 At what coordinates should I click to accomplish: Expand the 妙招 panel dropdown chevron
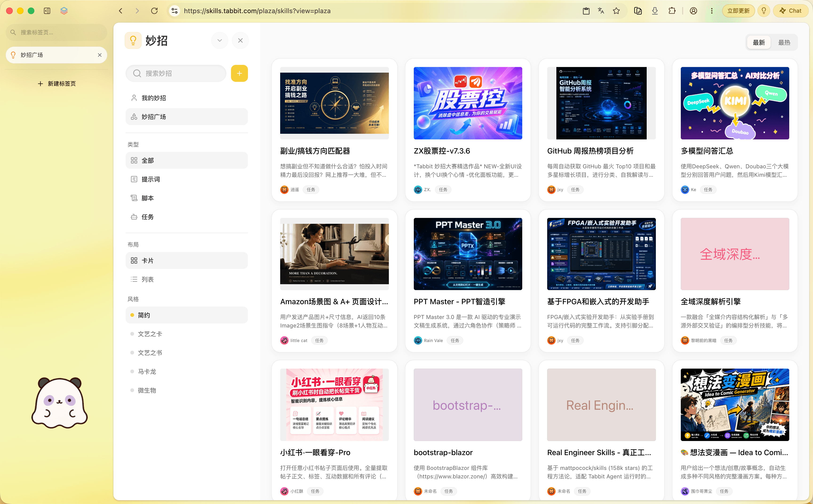(x=219, y=40)
